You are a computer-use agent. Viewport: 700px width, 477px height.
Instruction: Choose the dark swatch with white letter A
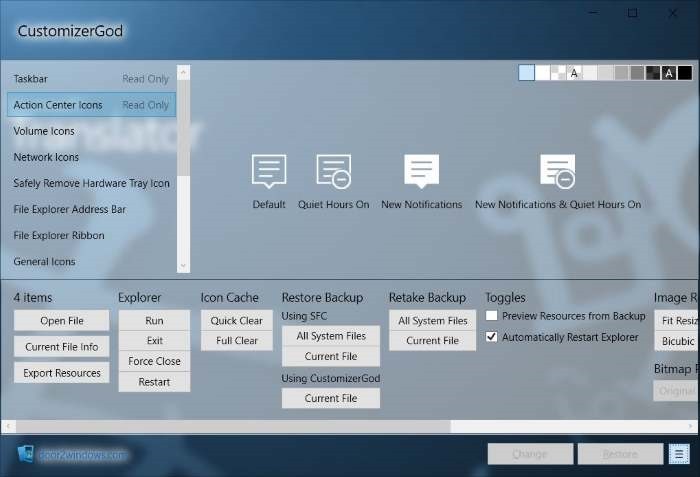(669, 72)
